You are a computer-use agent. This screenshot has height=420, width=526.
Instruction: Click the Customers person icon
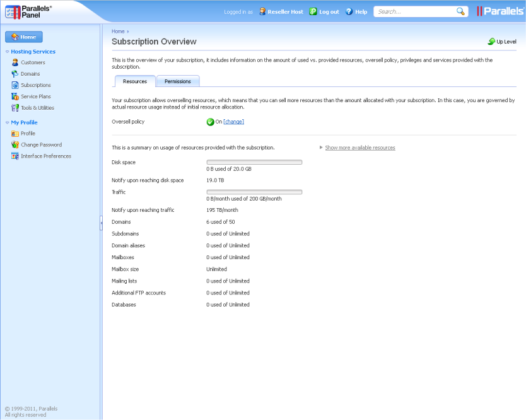click(x=15, y=62)
